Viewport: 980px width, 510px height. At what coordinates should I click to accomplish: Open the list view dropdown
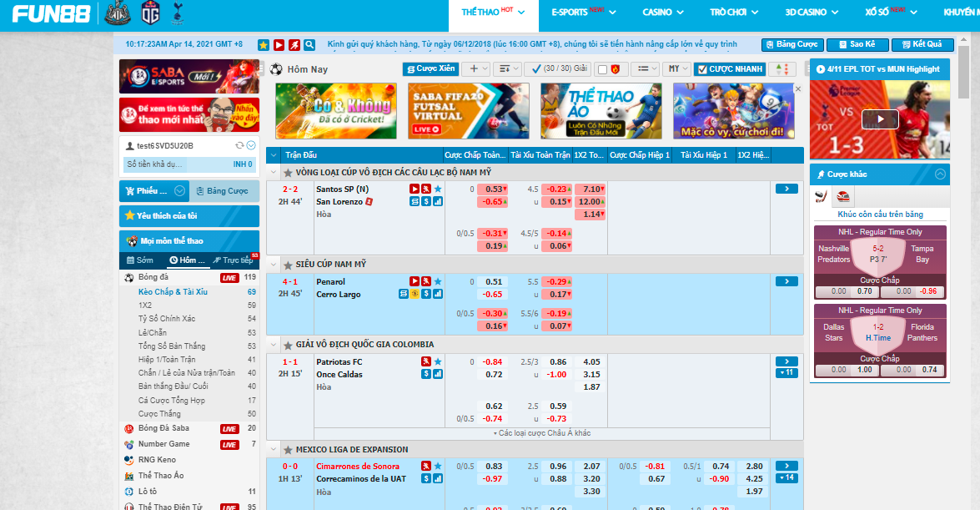coord(645,68)
